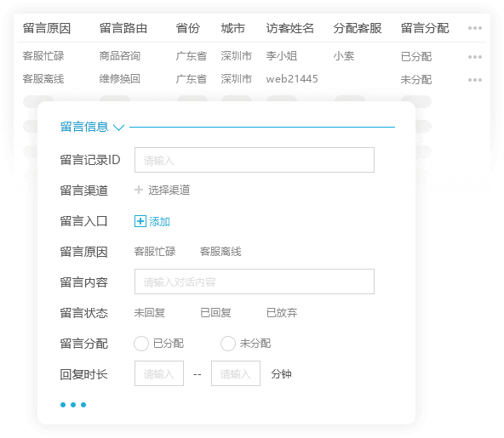Click the gray plus icon for 选择渠道

139,190
